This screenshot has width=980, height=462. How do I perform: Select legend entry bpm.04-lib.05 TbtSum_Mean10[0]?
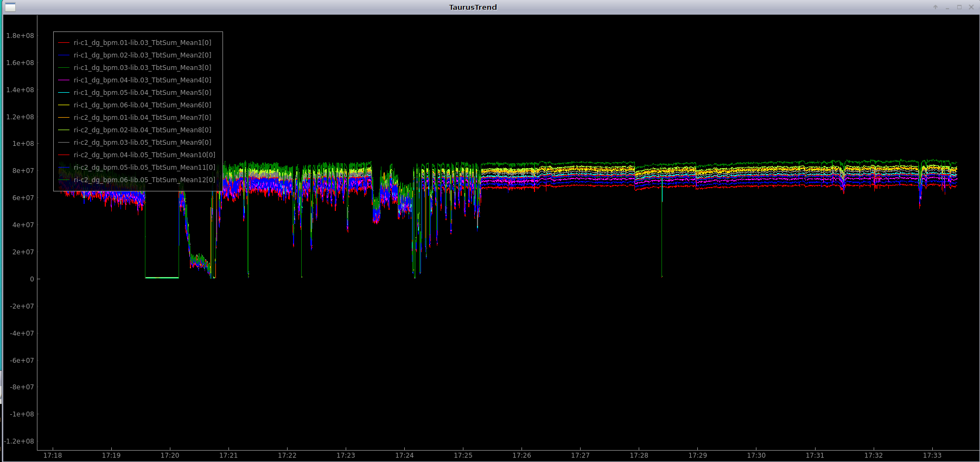[144, 155]
